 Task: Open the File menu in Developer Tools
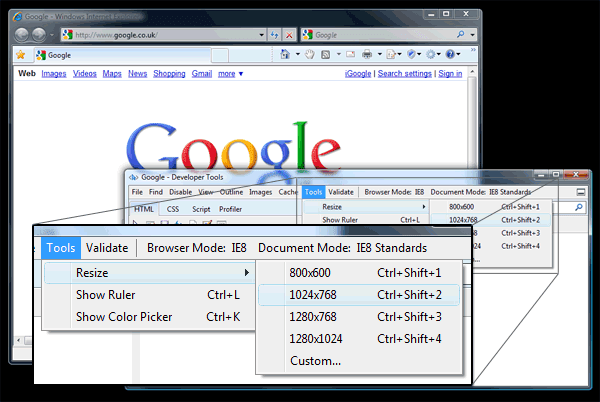137,192
